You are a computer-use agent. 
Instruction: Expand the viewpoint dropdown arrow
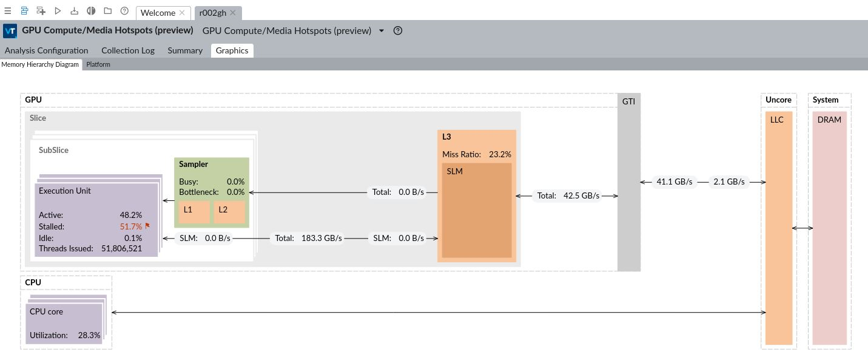point(382,30)
